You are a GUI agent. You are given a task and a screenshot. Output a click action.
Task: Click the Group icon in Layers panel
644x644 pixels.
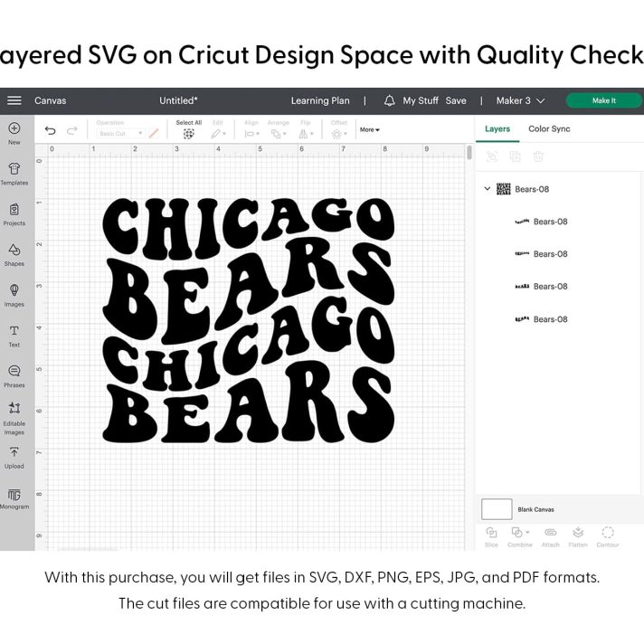[x=492, y=156]
